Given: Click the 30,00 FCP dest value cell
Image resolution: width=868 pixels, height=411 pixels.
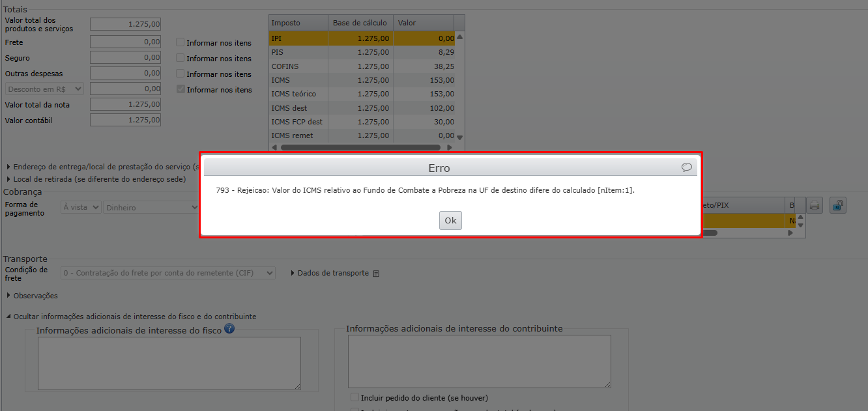Looking at the screenshot, I should [x=424, y=122].
